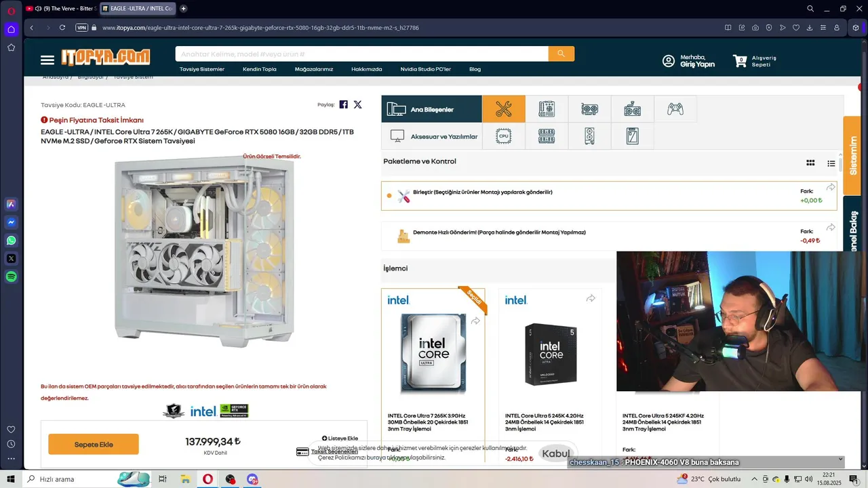
Task: Share the product on Facebook
Action: (x=344, y=104)
